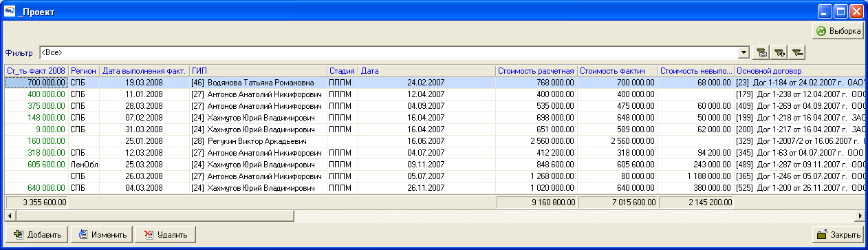This screenshot has height=250, width=868.
Task: Click the date 12.04.2007 cell
Action: tap(426, 94)
